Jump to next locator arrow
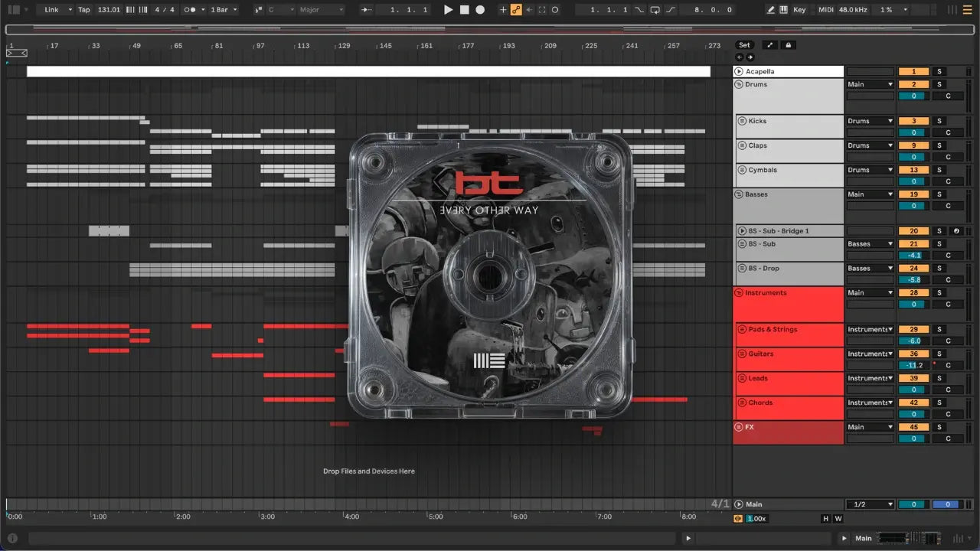This screenshot has width=980, height=551. coord(750,57)
